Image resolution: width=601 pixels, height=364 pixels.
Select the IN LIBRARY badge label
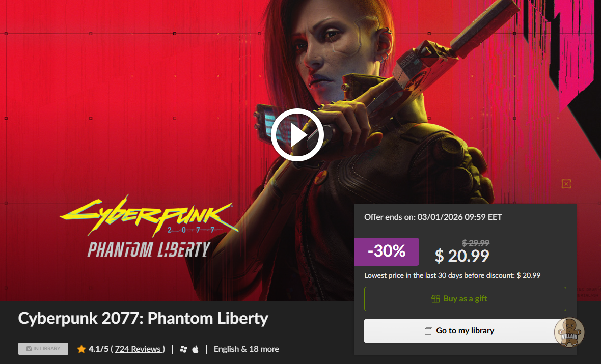[43, 349]
